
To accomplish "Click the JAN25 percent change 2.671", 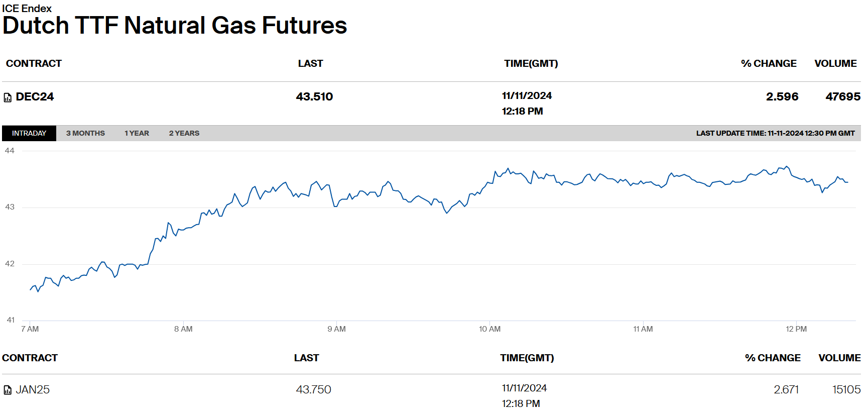I will click(786, 389).
